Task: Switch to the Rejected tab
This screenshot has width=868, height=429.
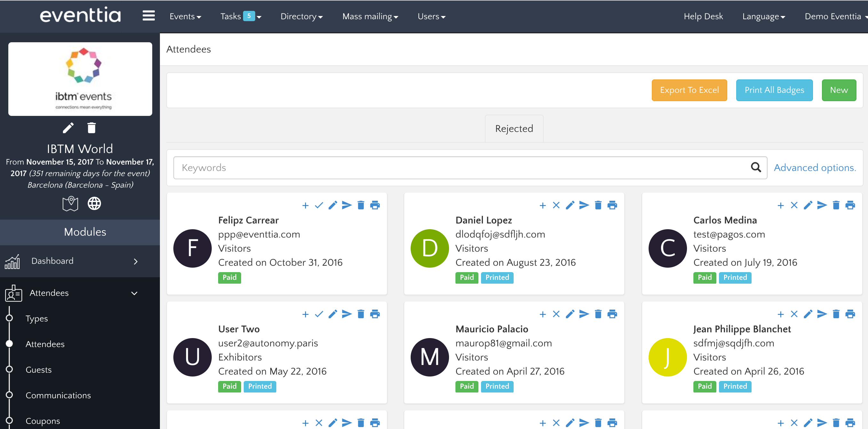Action: pyautogui.click(x=514, y=128)
